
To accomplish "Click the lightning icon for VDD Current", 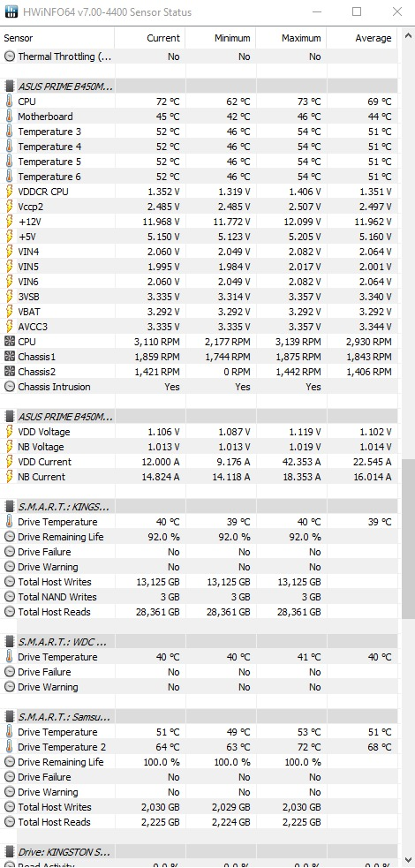I will pyautogui.click(x=10, y=462).
